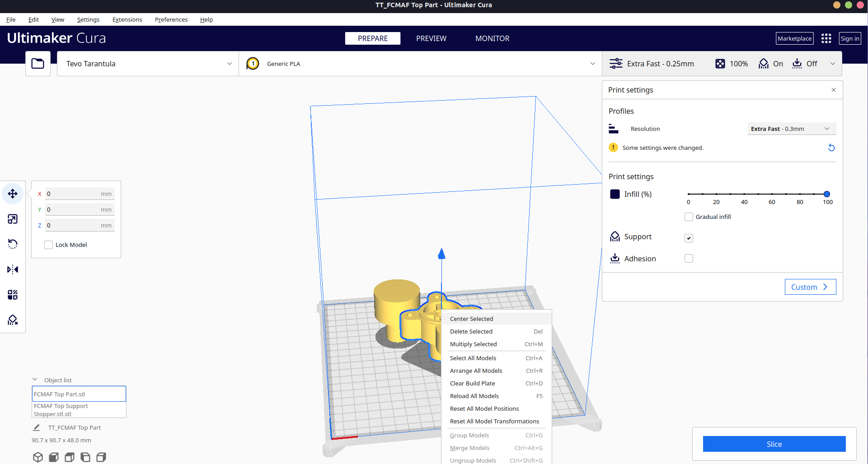Open the Tevo Tarantula printer dropdown
868x464 pixels.
148,64
